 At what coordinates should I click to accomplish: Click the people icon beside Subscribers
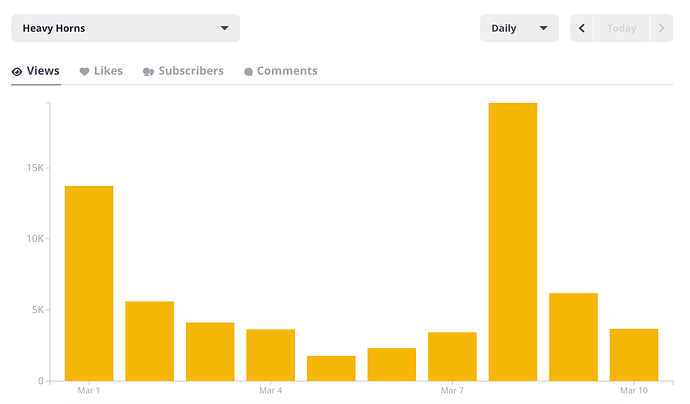point(149,72)
